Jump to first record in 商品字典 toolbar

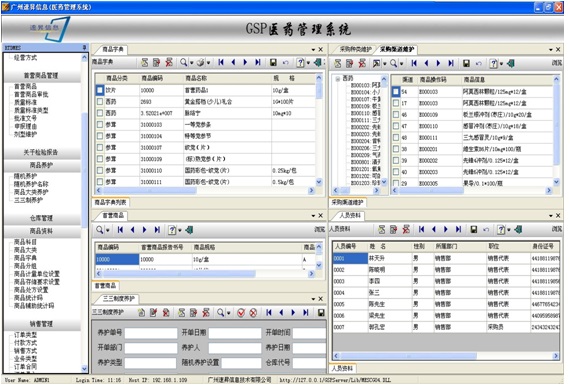click(221, 63)
